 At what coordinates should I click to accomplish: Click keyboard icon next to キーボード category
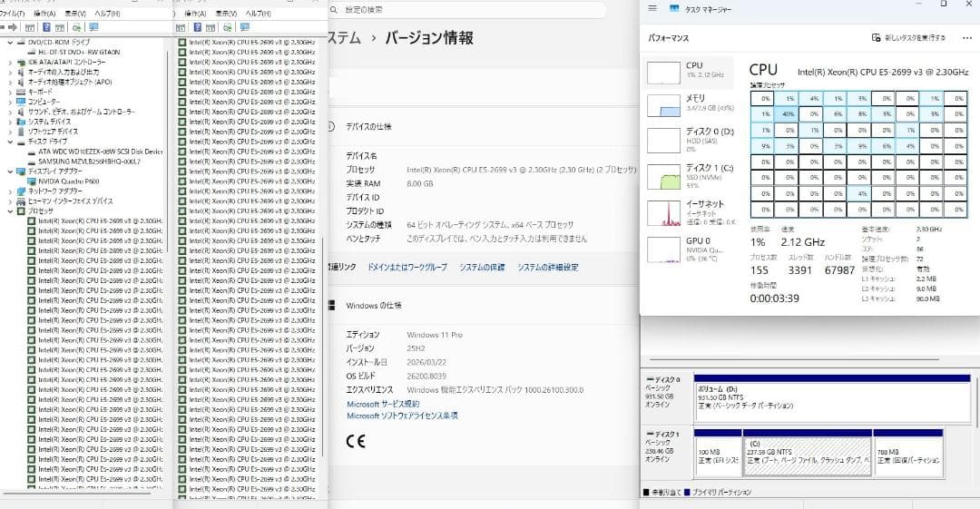pos(21,92)
